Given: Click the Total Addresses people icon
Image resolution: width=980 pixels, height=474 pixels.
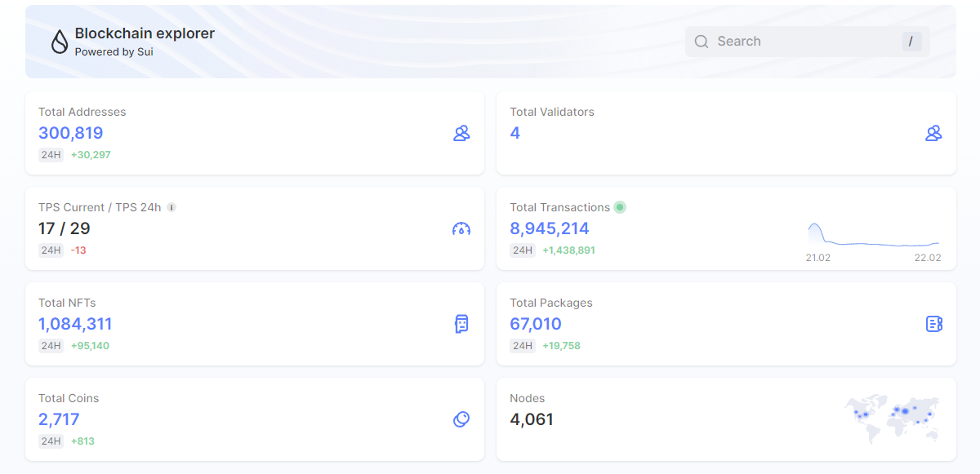Looking at the screenshot, I should point(461,133).
